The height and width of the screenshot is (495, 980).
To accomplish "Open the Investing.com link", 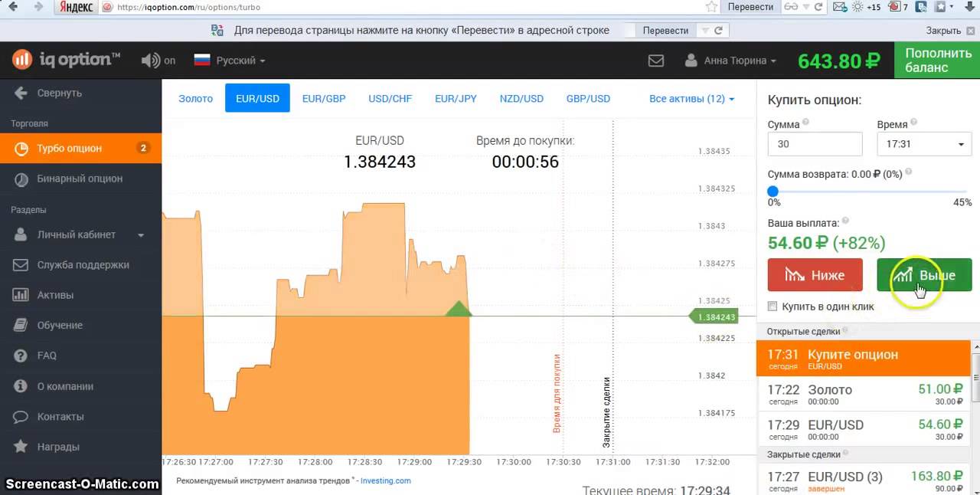I will coord(385,480).
